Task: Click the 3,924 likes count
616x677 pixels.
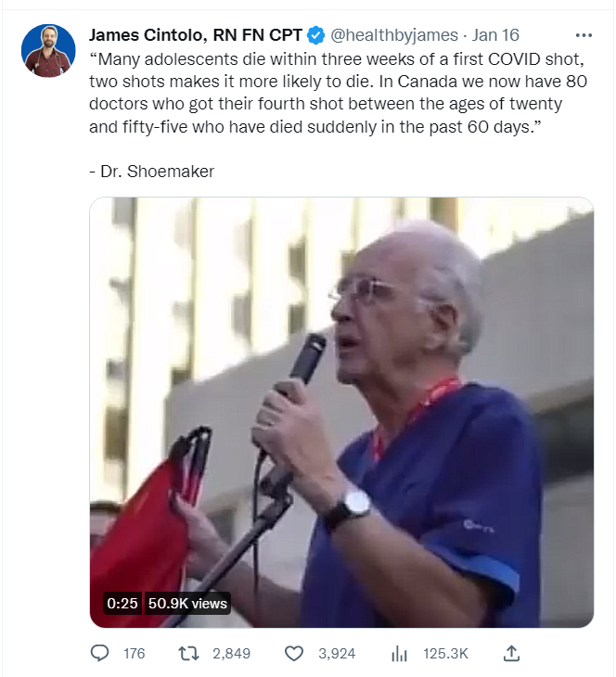Action: [337, 654]
